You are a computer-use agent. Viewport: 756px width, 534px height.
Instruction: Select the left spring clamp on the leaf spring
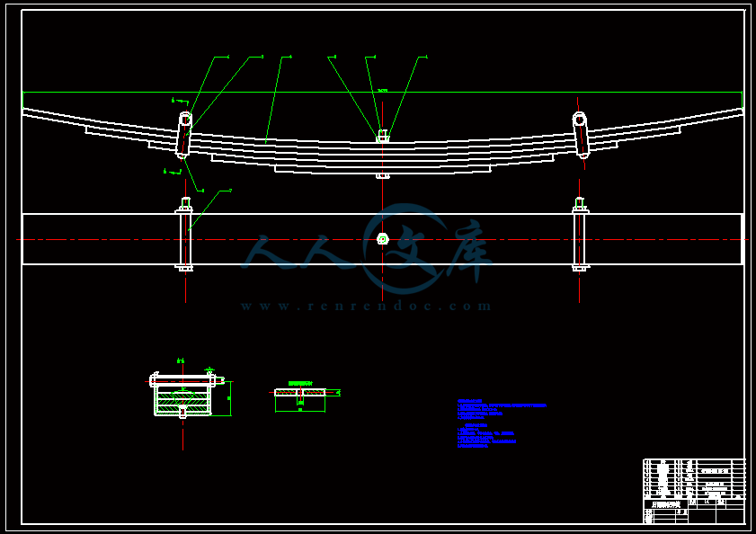(x=183, y=135)
